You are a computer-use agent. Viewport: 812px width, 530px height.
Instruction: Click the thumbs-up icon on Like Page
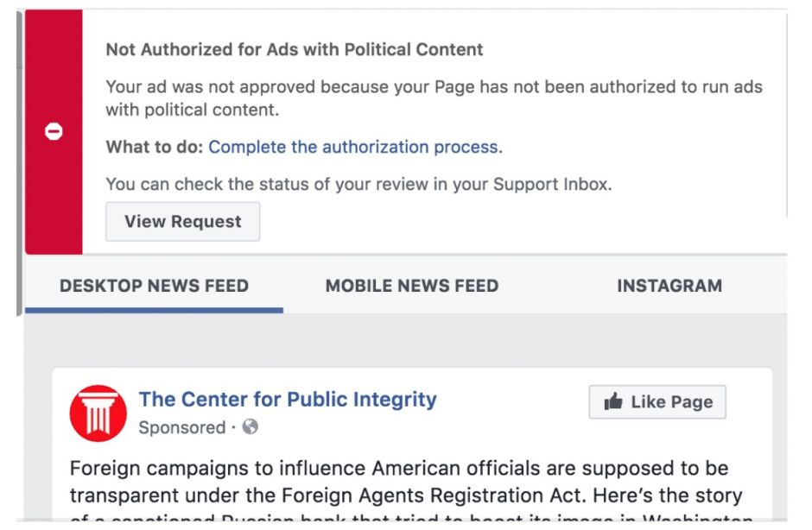pyautogui.click(x=613, y=402)
